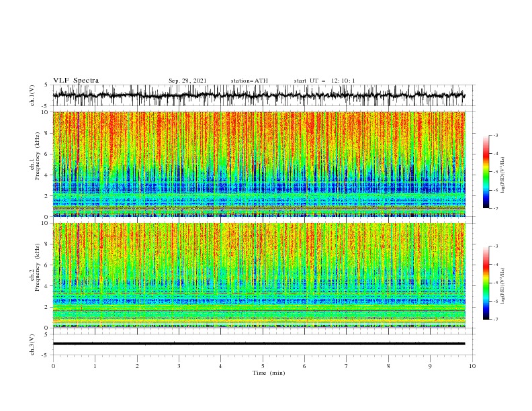Click time axis tick label "5"
Viewport: 532px width, 411px height.
click(x=263, y=366)
